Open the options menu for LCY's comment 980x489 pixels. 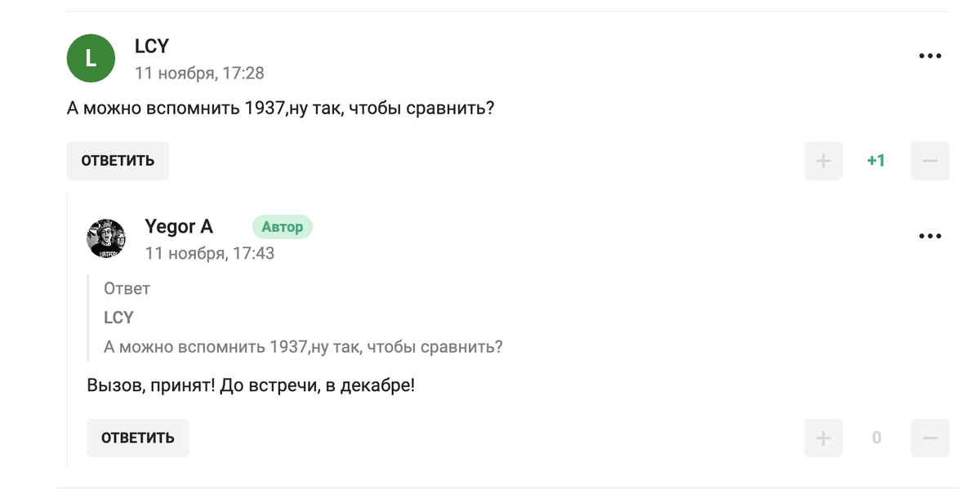929,56
